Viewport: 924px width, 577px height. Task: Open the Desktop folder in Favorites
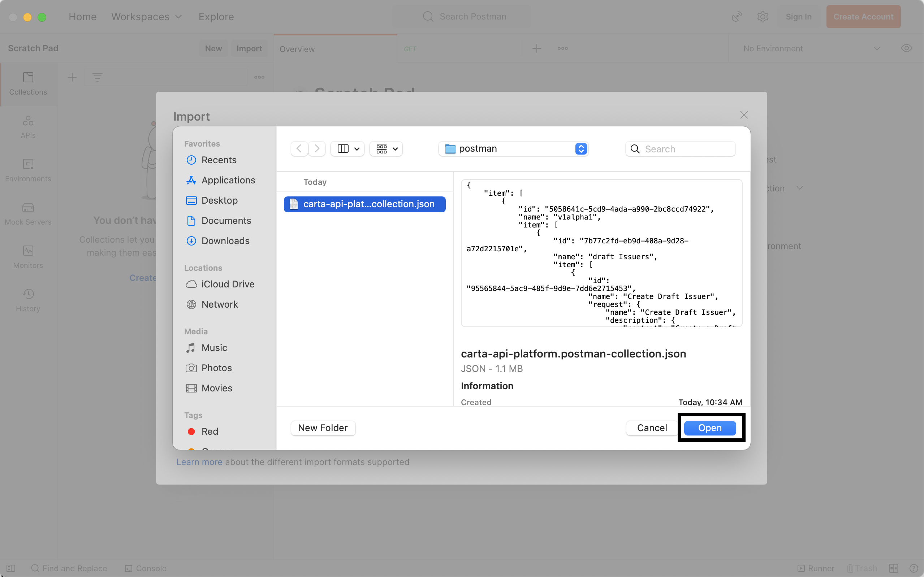(219, 200)
